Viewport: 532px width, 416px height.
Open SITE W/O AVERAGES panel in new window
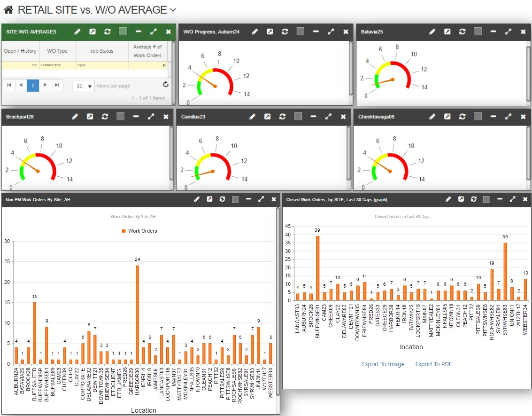(93, 31)
